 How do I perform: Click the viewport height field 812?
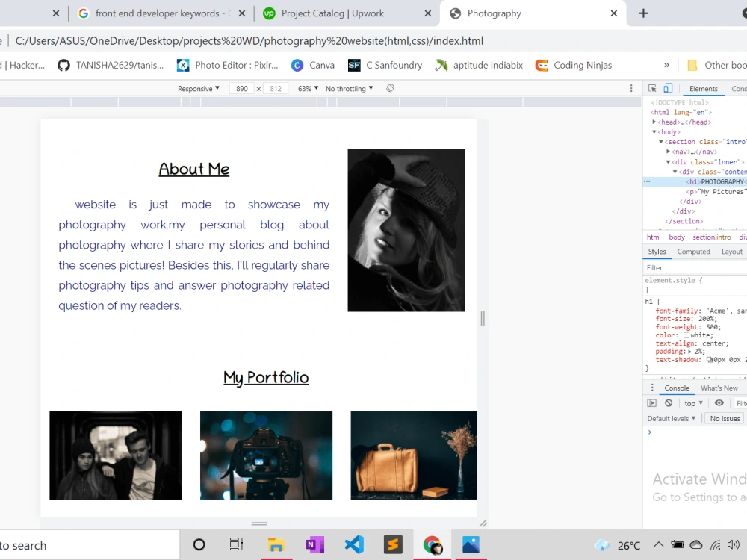pos(276,89)
